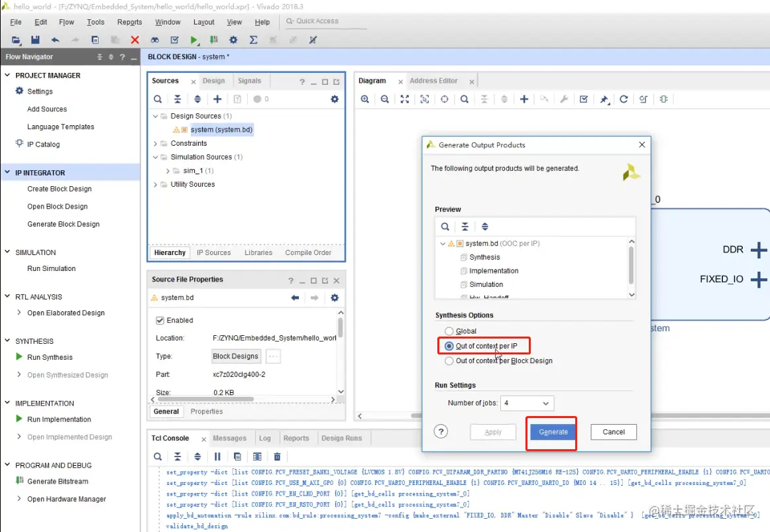
Task: Add IP with plus icon in Diagram toolbar
Action: (x=524, y=99)
